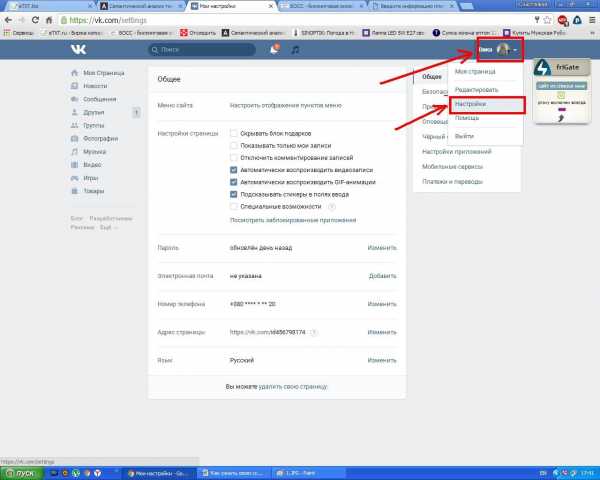Image resolution: width=600 pixels, height=480 pixels.
Task: Bookmark this page with the star icon
Action: pyautogui.click(x=548, y=20)
